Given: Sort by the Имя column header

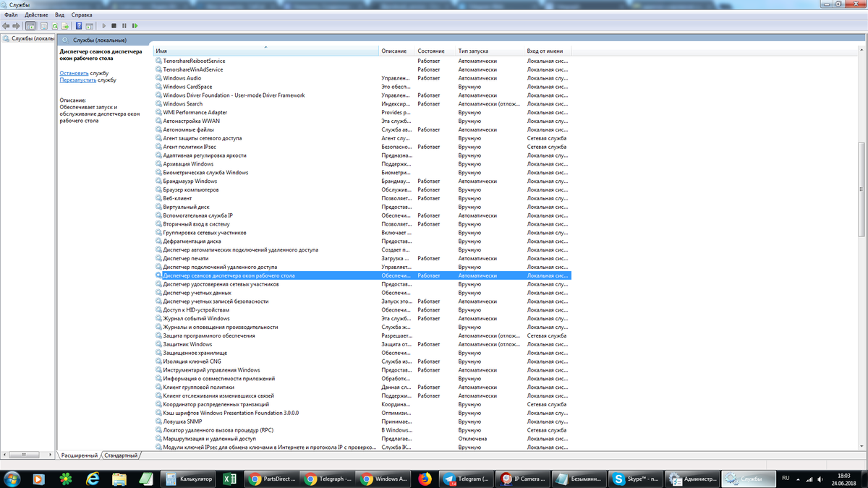Looking at the screenshot, I should click(x=266, y=51).
